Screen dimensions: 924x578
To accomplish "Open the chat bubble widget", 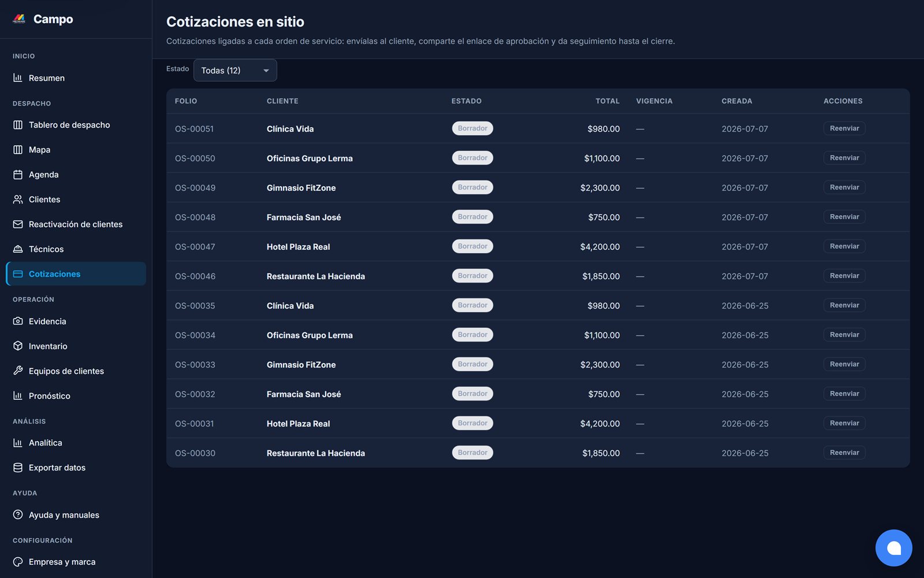I will coord(893,548).
